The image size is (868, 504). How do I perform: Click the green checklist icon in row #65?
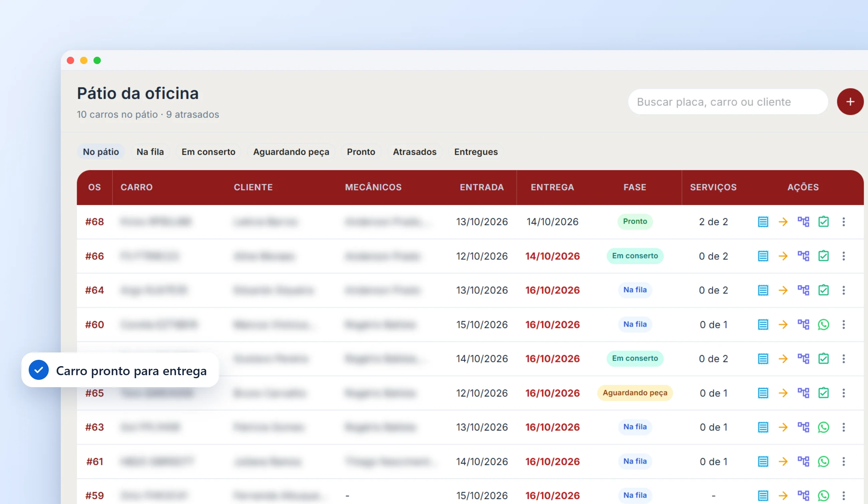tap(823, 393)
